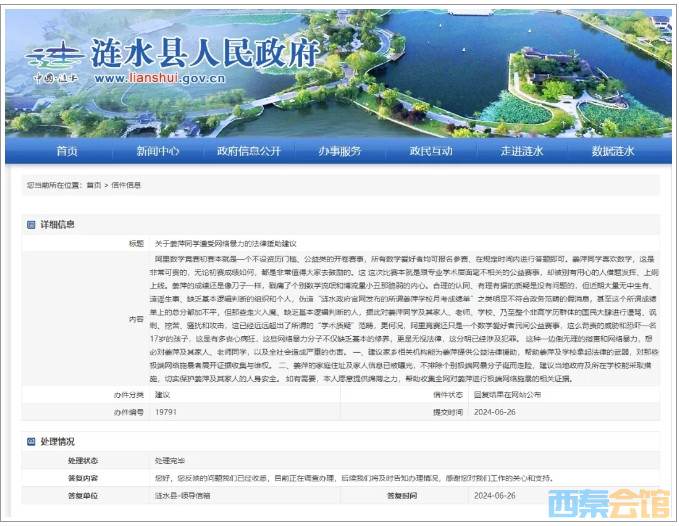Open the 新闻中心 navigation tab
The width and height of the screenshot is (679, 526).
tap(158, 151)
